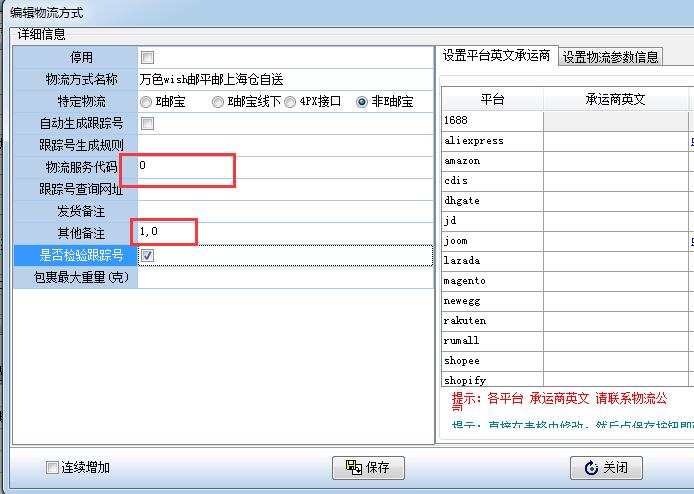Click the 包裹最大重量(克) field
Viewport: 694px width, 494px height.
pos(285,277)
